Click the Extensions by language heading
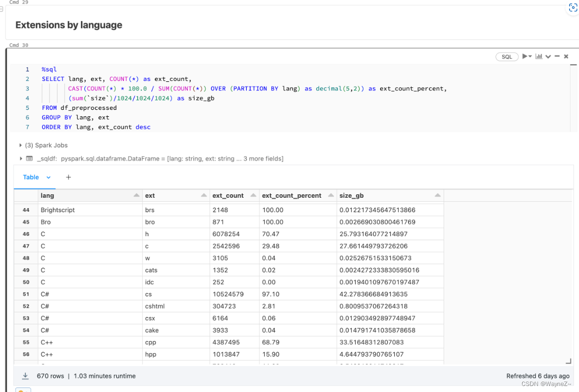The width and height of the screenshot is (579, 392). coord(68,25)
